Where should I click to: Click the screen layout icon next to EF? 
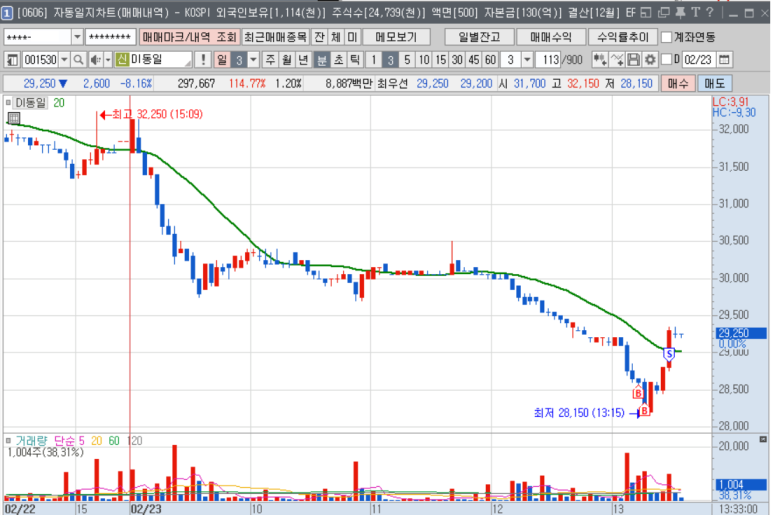646,12
